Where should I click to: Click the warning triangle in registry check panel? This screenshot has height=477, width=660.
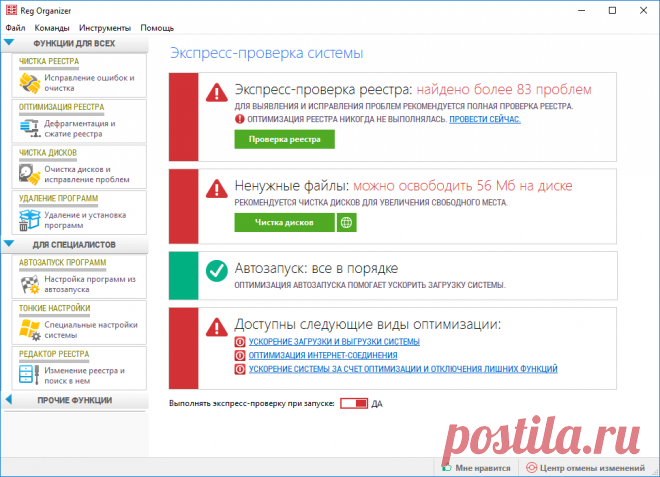tap(217, 93)
